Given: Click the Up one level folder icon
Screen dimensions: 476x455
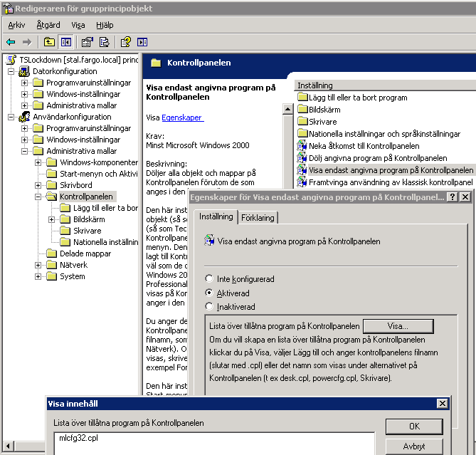Looking at the screenshot, I should [49, 42].
